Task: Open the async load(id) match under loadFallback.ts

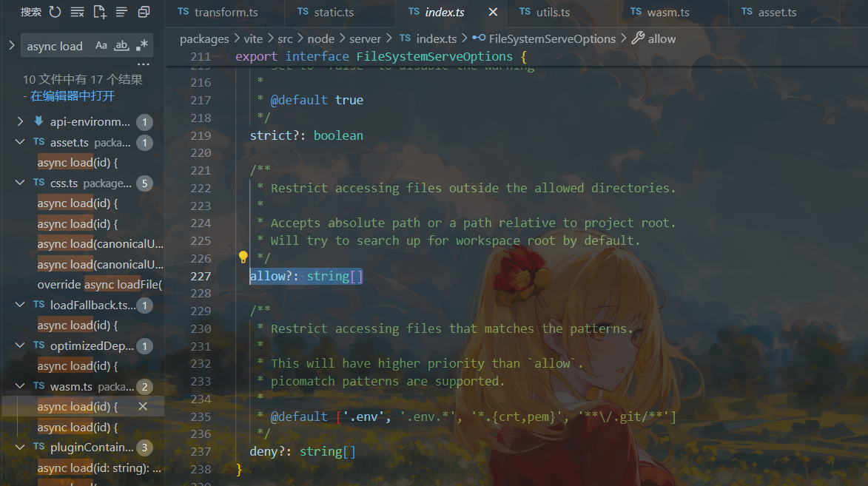Action: (x=78, y=325)
